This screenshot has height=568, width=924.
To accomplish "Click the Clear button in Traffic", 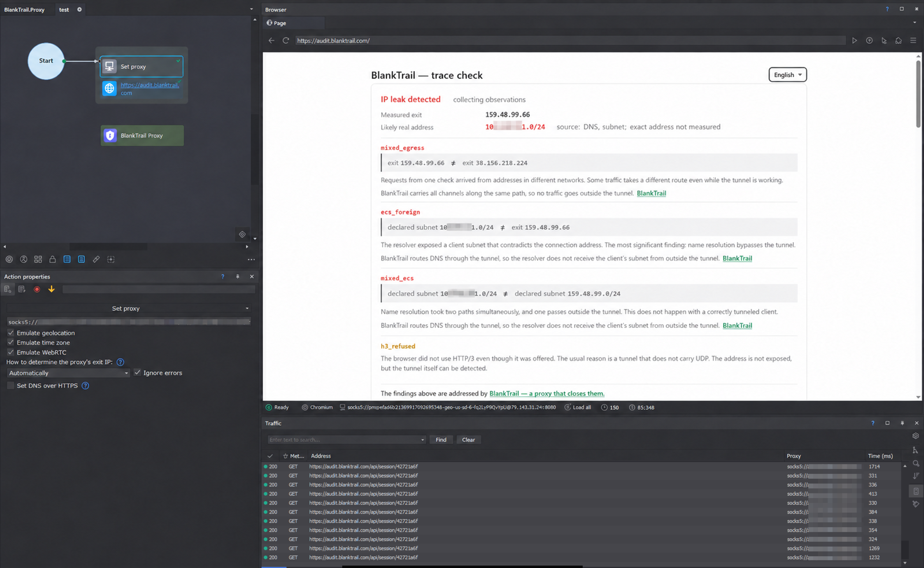I will (468, 440).
